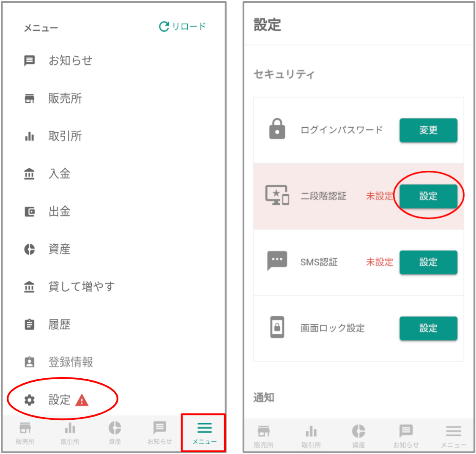
Task: Click the bank icon beside 貸して増やす
Action: coord(29,287)
